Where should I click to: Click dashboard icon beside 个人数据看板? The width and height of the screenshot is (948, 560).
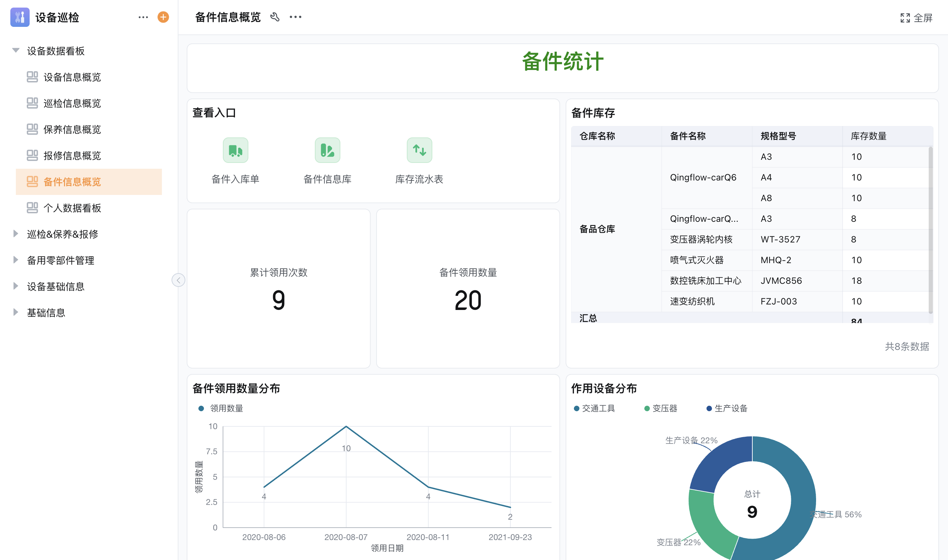click(32, 208)
